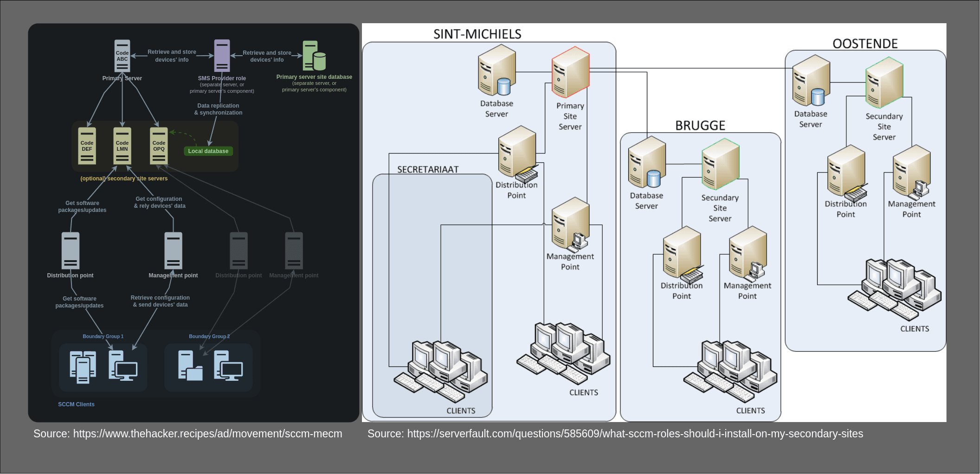Click the purple SMS Provider role server icon
This screenshot has width=980, height=474.
tap(222, 55)
